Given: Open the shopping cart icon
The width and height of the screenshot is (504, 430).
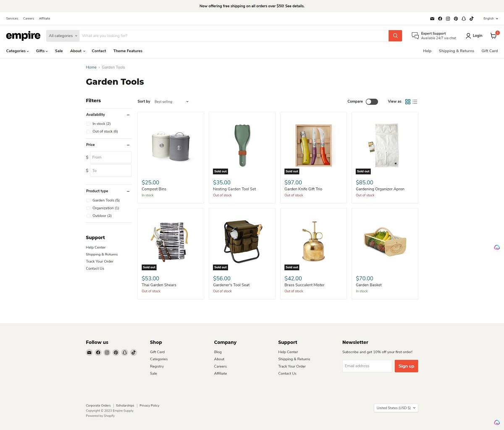Looking at the screenshot, I should [493, 36].
